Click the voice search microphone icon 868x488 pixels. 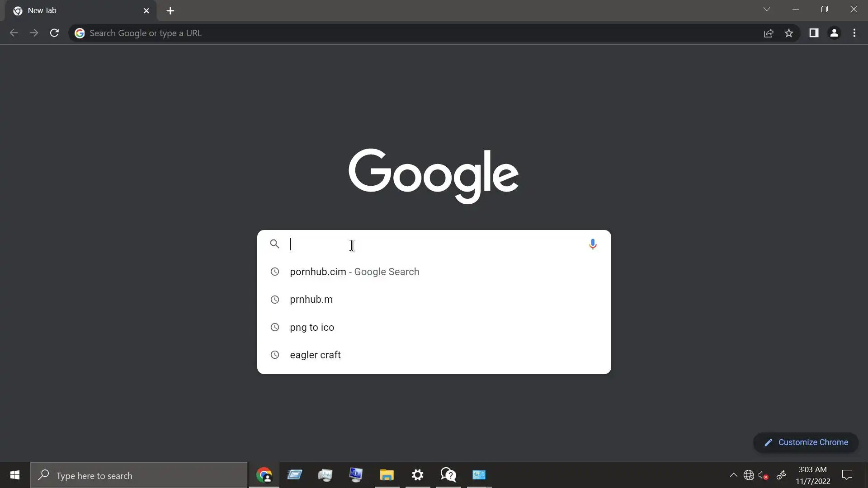(x=593, y=244)
